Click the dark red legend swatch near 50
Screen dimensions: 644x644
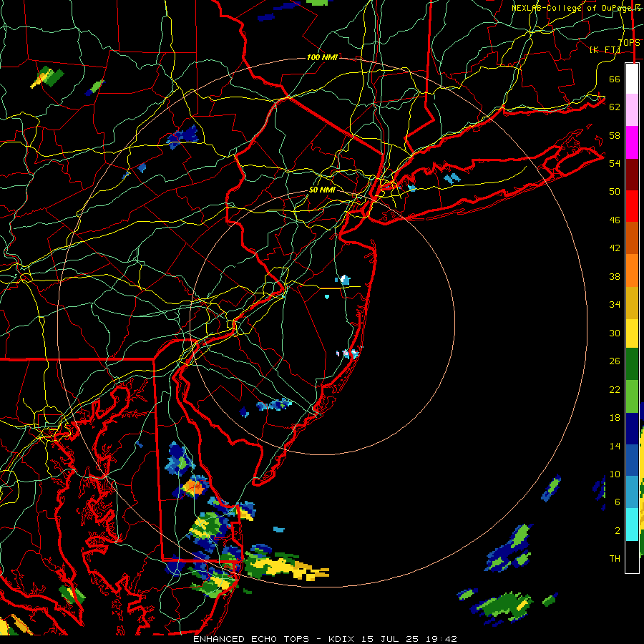632,175
